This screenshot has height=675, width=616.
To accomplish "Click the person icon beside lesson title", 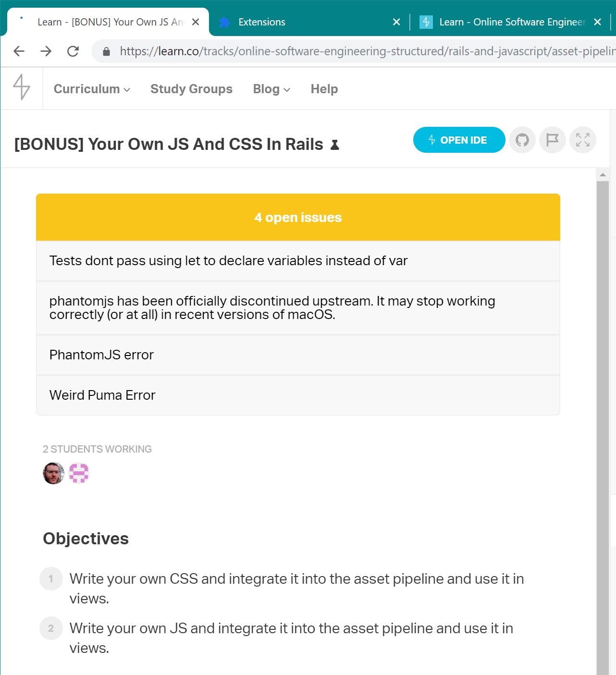I will pos(335,145).
